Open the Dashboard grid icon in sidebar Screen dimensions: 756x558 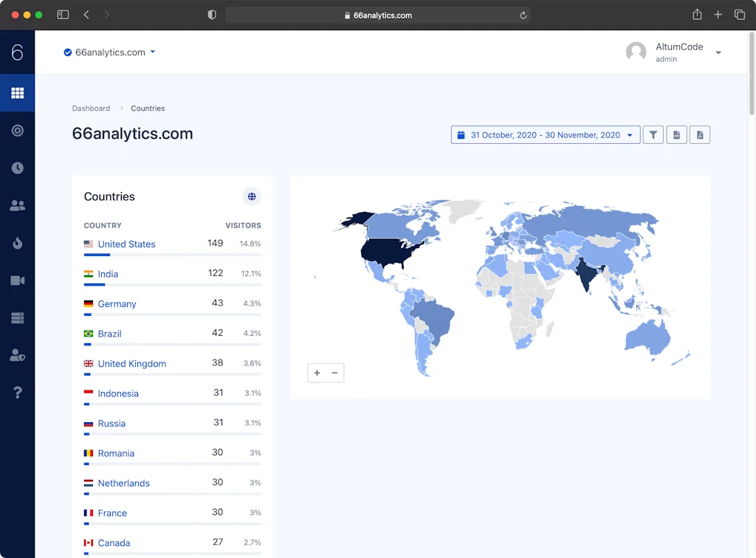(17, 93)
